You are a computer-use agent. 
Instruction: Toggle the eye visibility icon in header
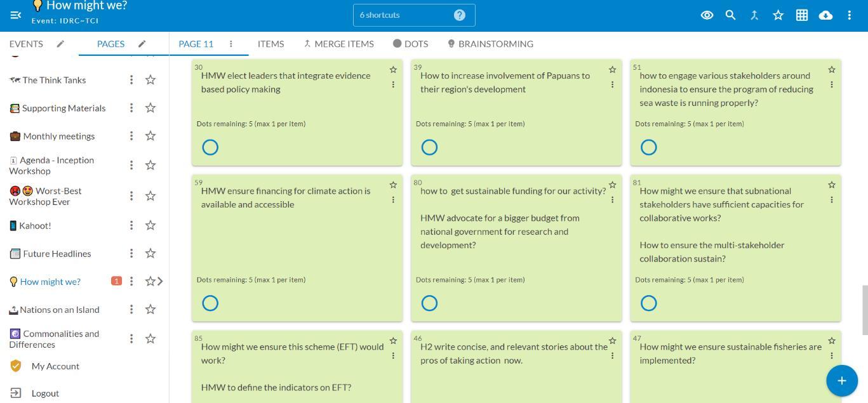click(707, 15)
